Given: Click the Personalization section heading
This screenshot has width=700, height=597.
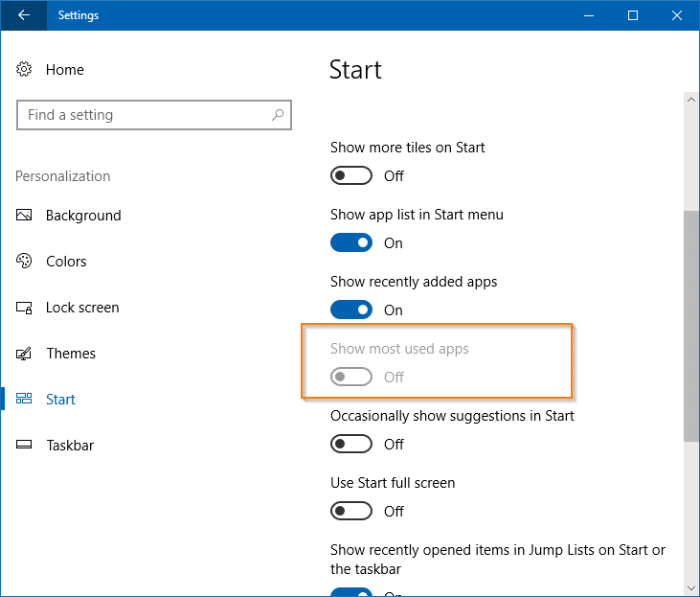Looking at the screenshot, I should (x=63, y=176).
